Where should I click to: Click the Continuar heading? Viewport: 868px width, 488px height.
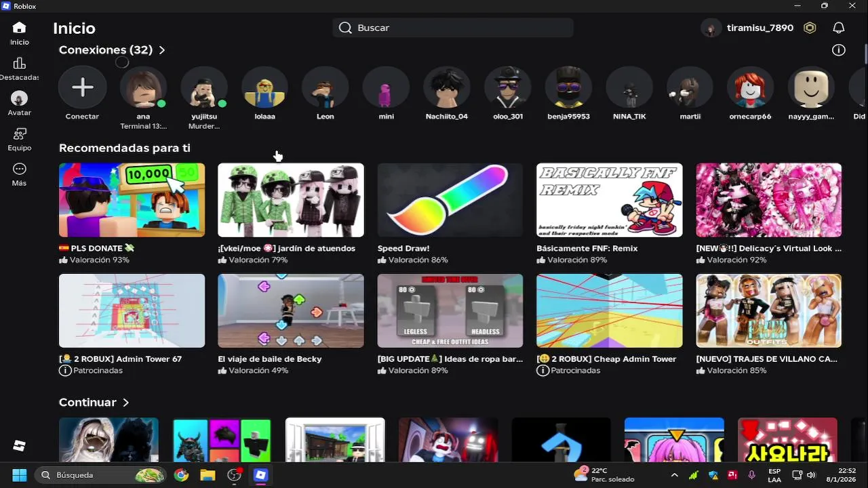pyautogui.click(x=87, y=403)
